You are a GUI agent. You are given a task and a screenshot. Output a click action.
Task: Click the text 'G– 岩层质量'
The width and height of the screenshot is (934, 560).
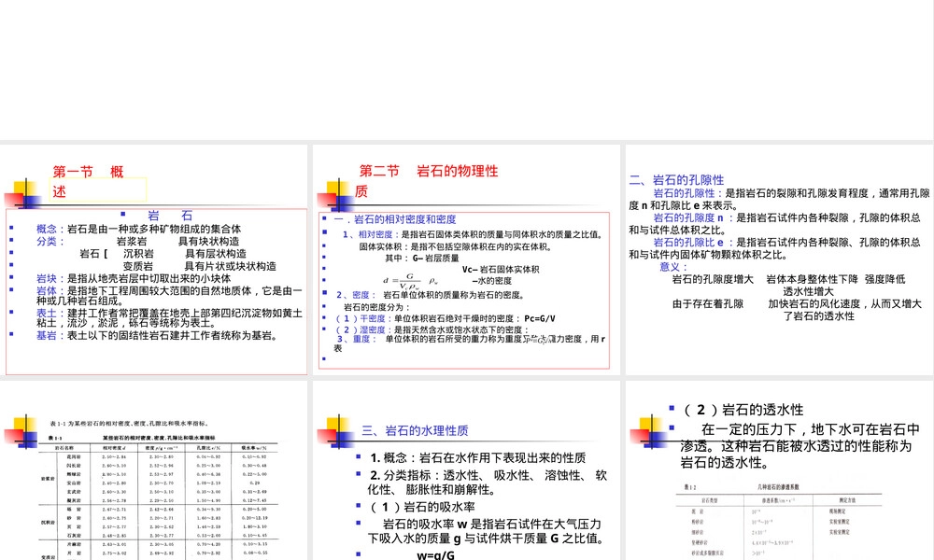pos(435,258)
